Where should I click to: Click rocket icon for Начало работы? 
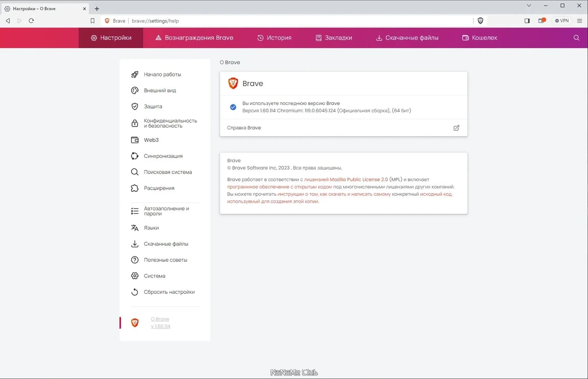coord(135,75)
